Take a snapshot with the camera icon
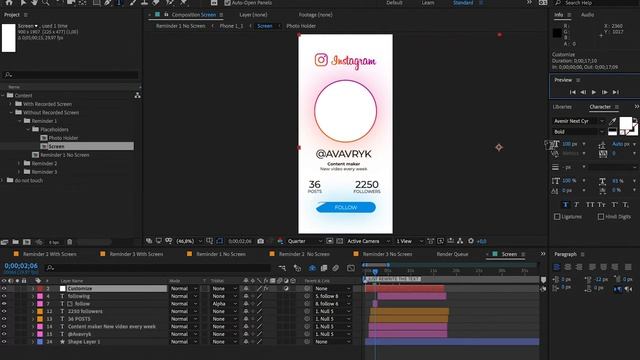This screenshot has height=360, width=640. (x=260, y=241)
